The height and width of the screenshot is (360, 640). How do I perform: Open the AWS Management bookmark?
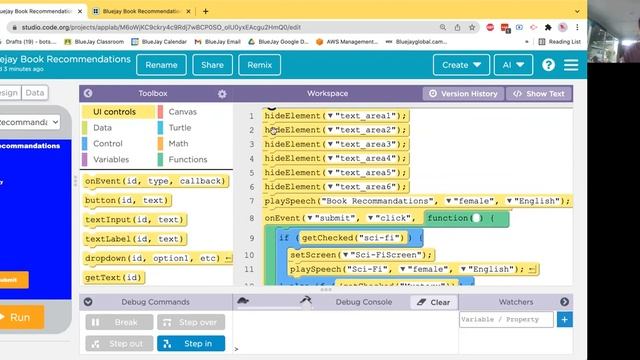347,42
